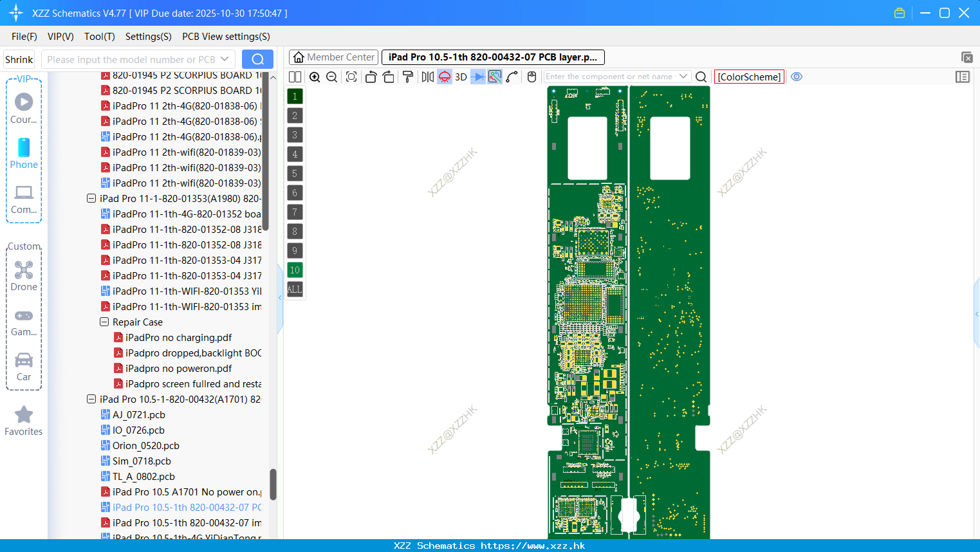
Task: Show PCB layer 2
Action: coord(295,115)
